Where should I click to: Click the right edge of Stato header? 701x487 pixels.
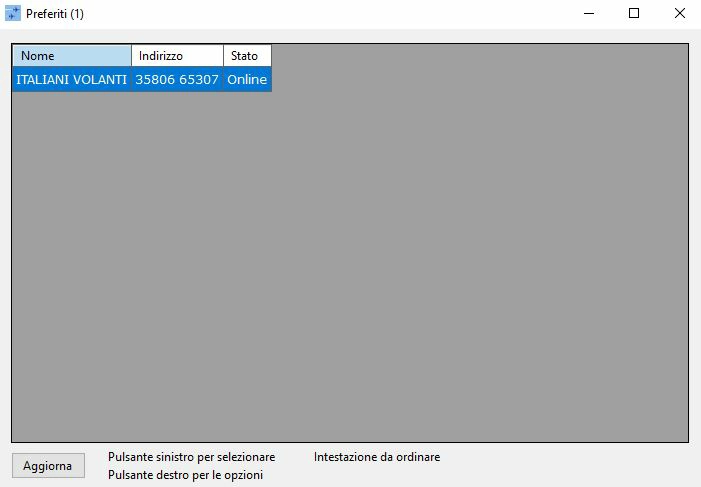click(271, 56)
